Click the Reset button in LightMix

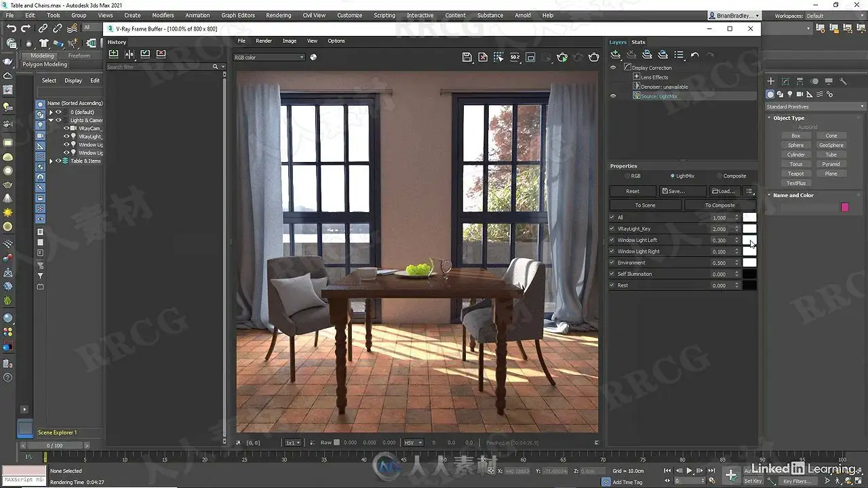click(633, 191)
